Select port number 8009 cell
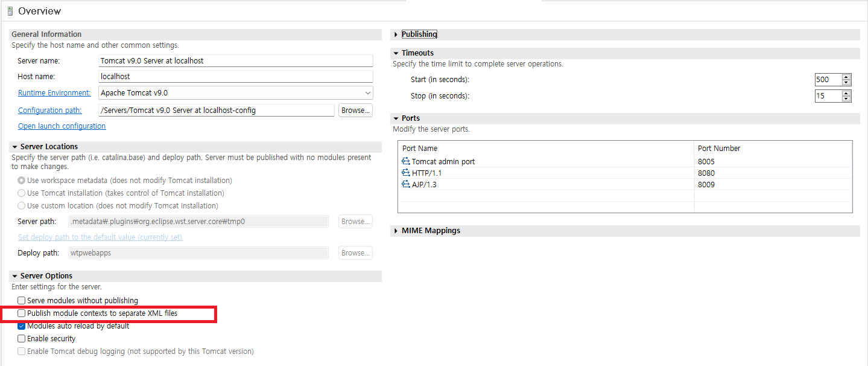 pos(706,184)
